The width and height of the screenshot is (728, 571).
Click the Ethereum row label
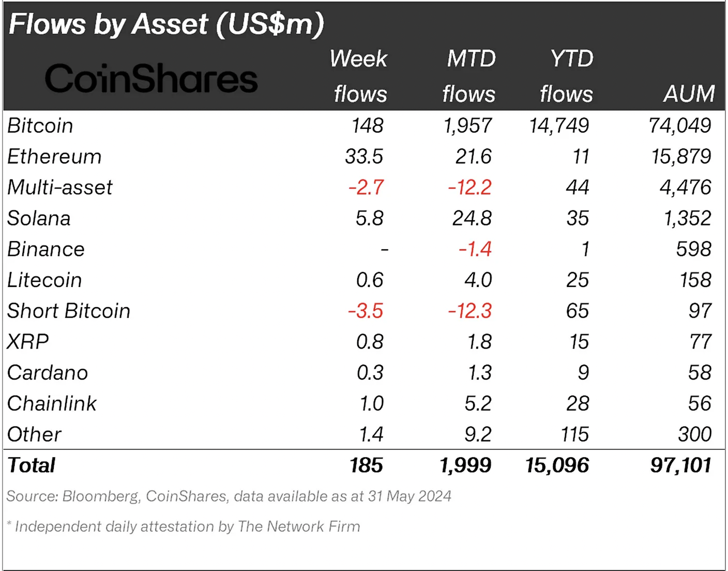(x=54, y=157)
